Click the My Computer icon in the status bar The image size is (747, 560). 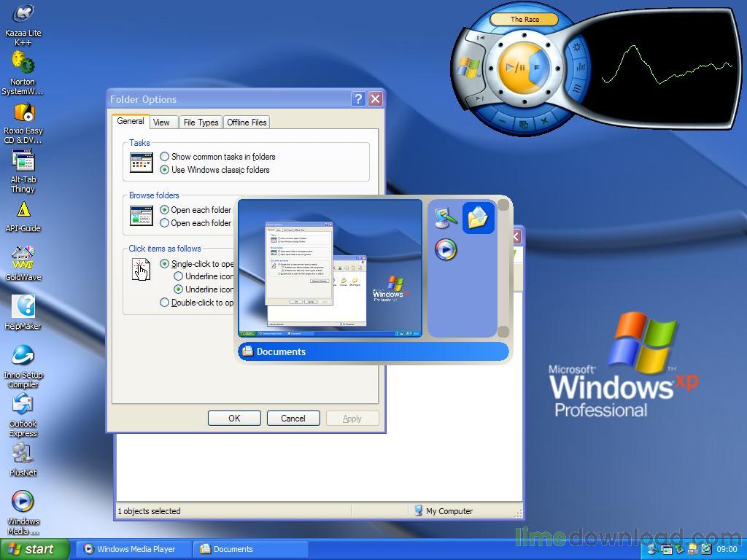(x=418, y=510)
